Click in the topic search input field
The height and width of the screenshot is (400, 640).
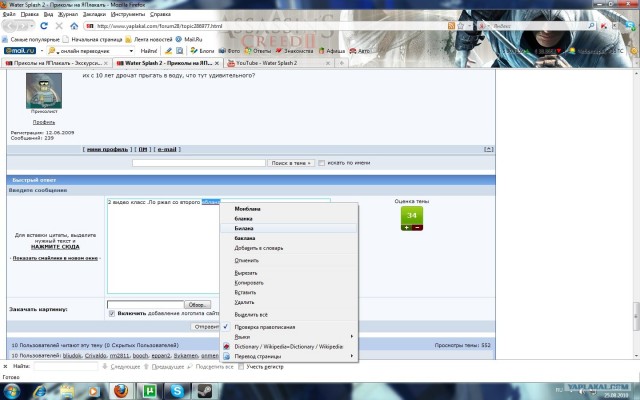pos(199,163)
